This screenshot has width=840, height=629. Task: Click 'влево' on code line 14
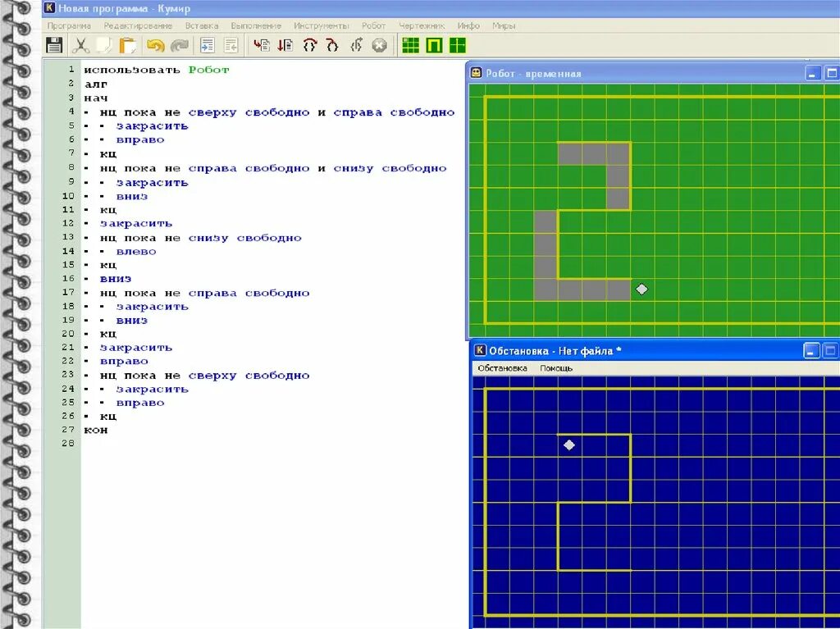click(137, 251)
